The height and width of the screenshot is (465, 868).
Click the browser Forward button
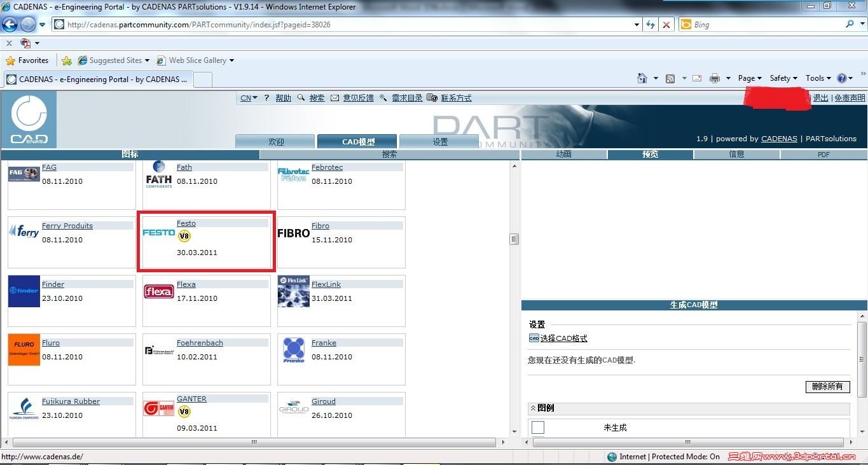[28, 24]
